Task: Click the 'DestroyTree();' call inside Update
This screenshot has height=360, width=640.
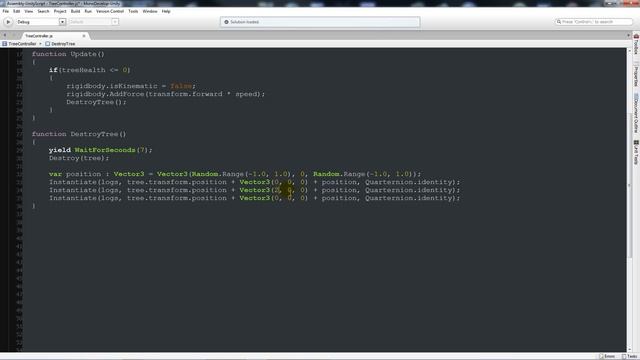Action: pos(96,102)
